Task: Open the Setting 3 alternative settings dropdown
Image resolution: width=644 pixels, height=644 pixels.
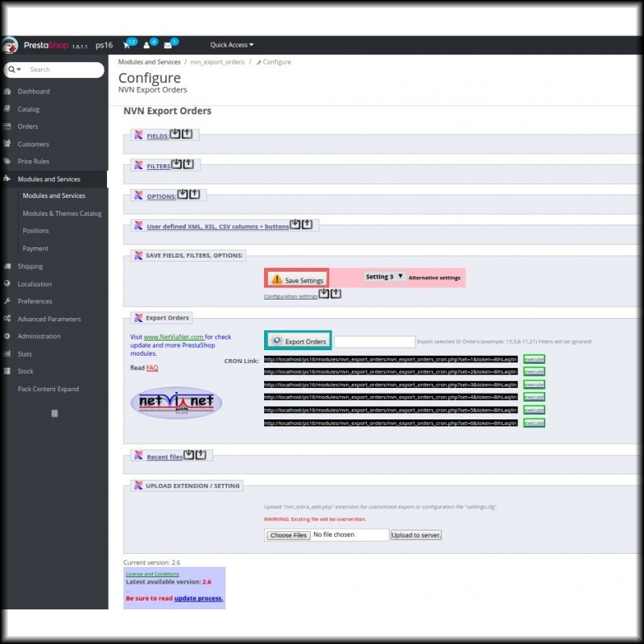Action: point(385,277)
